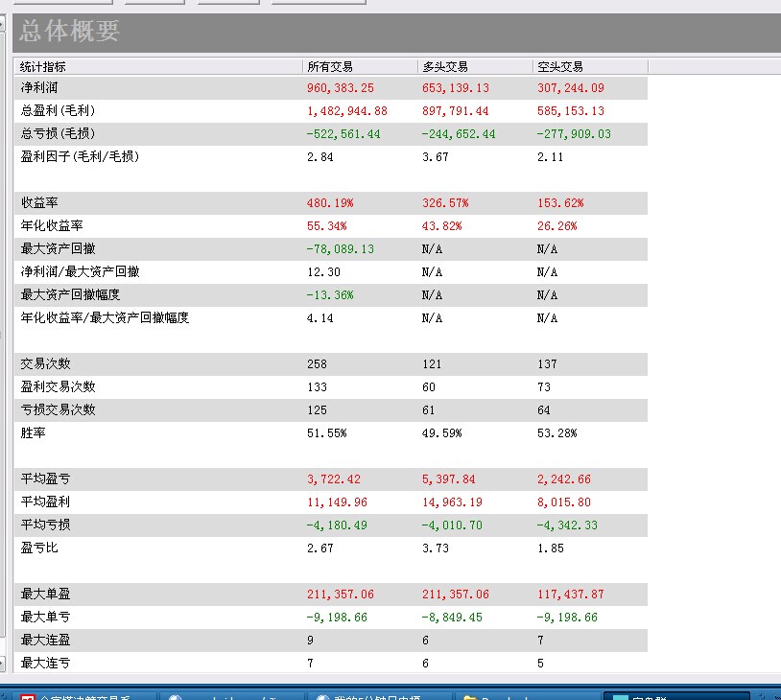Select drawdown percentage -13.36%

[x=330, y=294]
